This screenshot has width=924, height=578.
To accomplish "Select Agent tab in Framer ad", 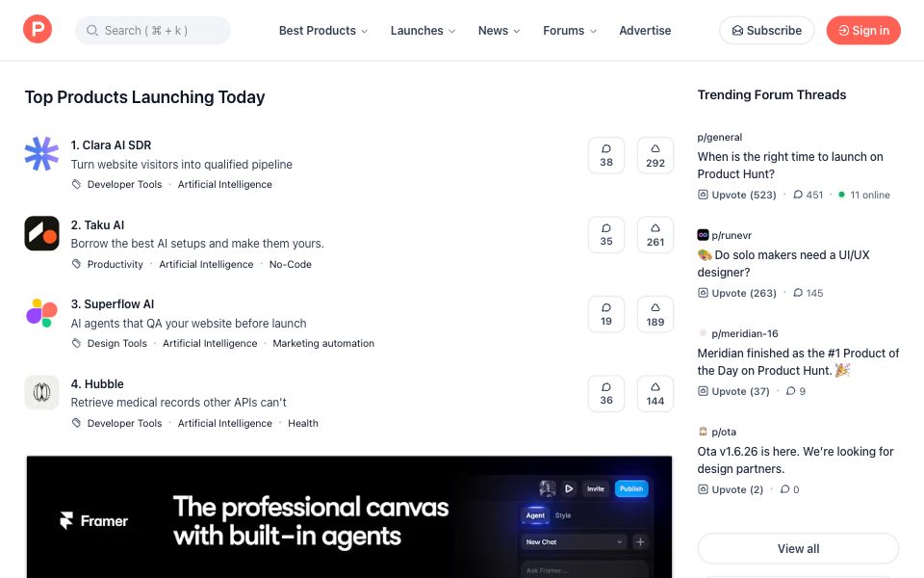I will pos(535,515).
